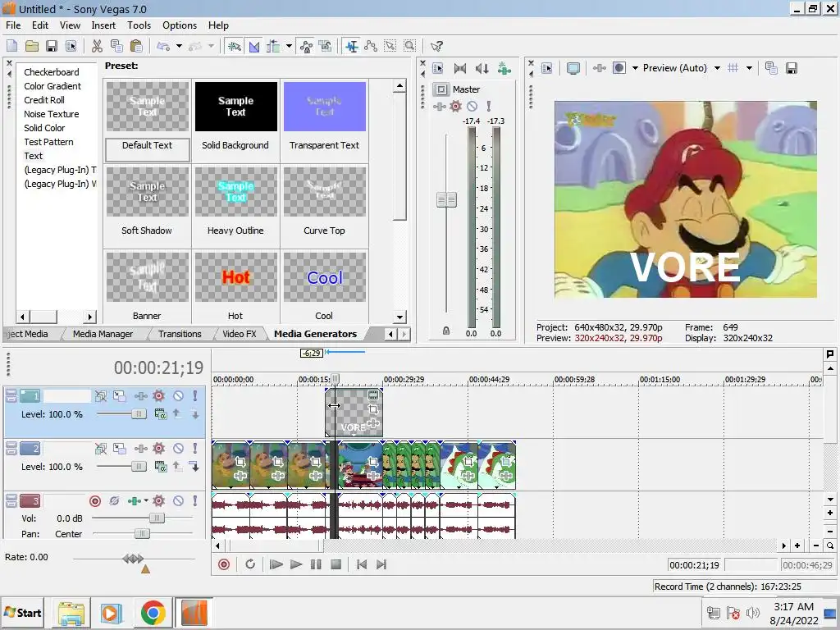Open a project with folder icon
This screenshot has width=840, height=630.
[x=32, y=46]
